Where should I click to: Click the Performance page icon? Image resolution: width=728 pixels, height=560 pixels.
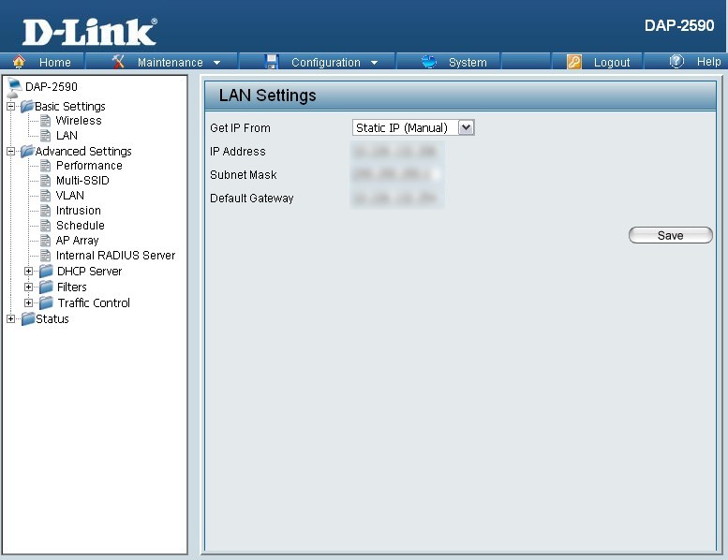[x=45, y=166]
